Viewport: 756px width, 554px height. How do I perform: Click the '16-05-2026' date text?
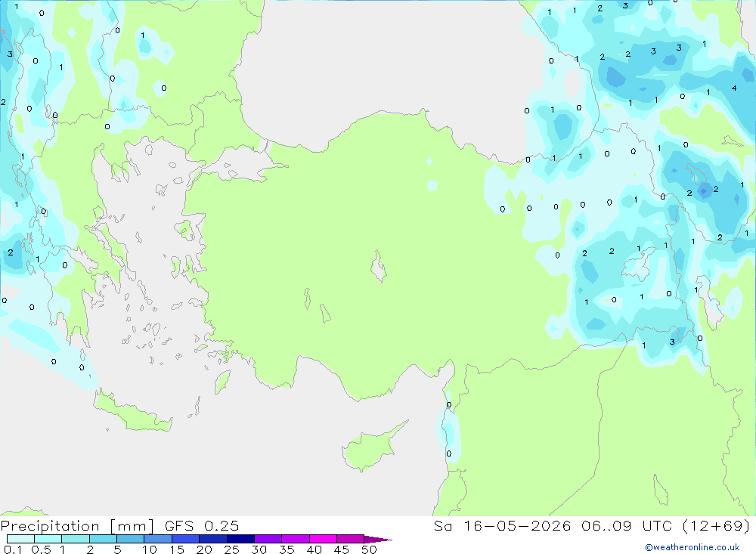pyautogui.click(x=517, y=525)
